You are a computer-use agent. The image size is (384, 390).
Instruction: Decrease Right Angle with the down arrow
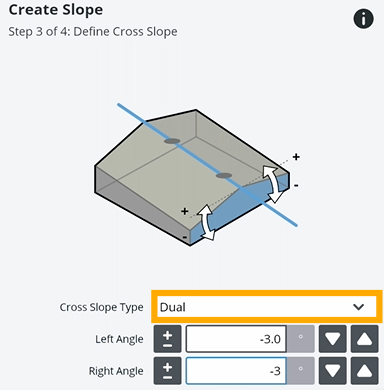[332, 371]
